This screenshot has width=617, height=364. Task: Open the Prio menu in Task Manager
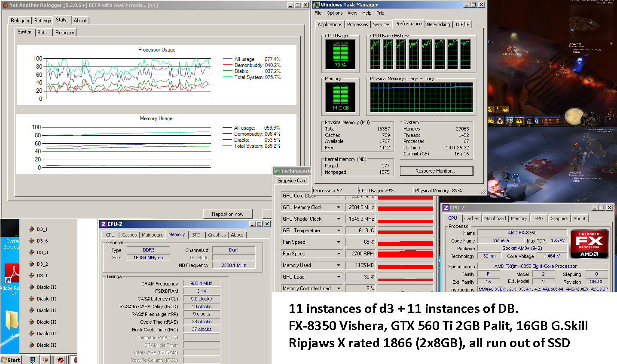[381, 13]
